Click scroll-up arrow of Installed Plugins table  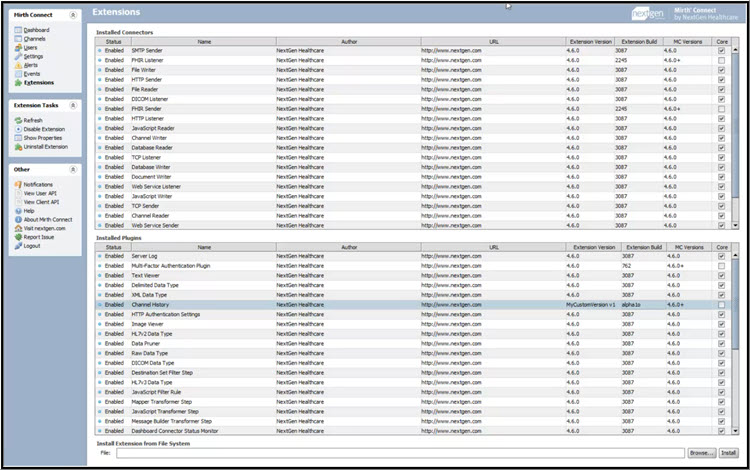pos(735,256)
